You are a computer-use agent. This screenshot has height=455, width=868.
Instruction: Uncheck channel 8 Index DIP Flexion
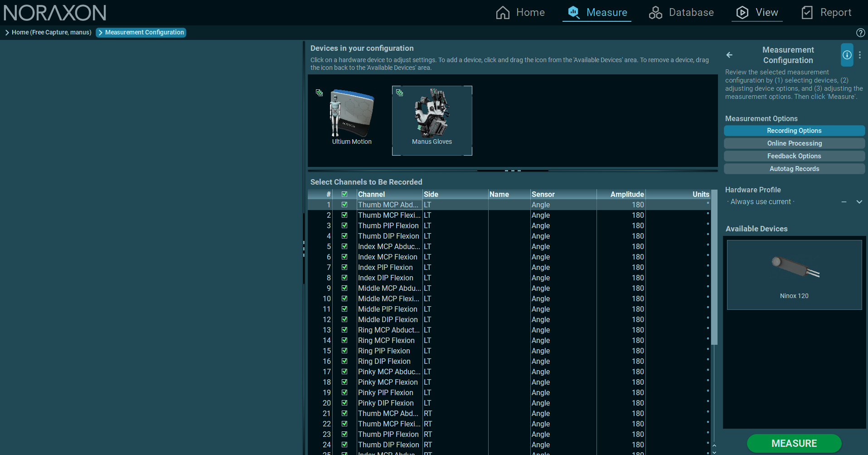tap(344, 278)
